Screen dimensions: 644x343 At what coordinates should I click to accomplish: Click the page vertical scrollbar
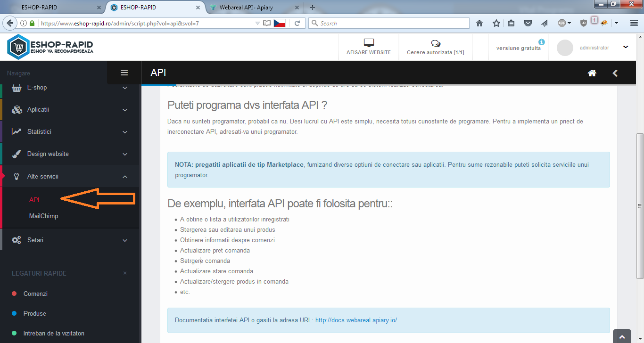click(640, 188)
